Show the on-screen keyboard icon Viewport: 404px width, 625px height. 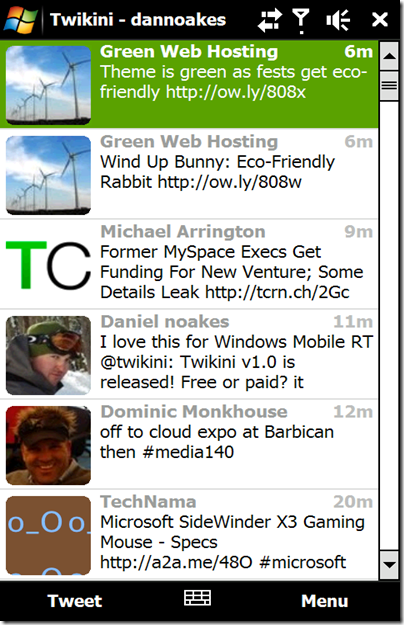198,598
